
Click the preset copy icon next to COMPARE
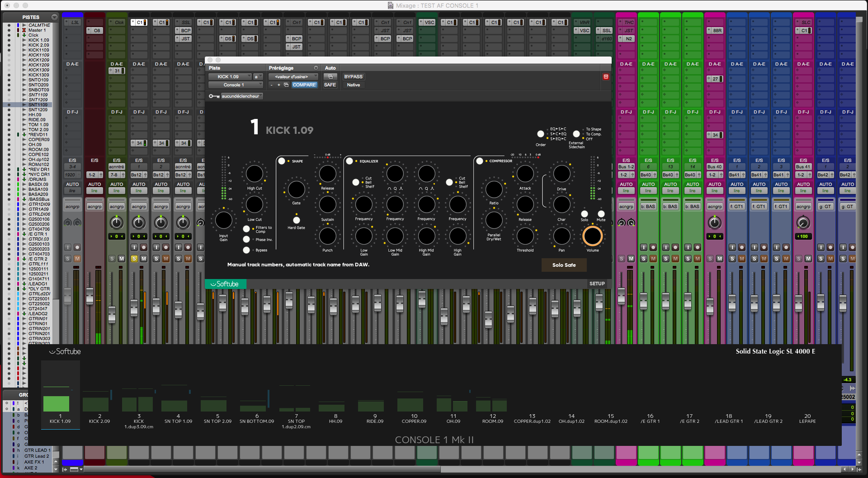click(x=285, y=85)
